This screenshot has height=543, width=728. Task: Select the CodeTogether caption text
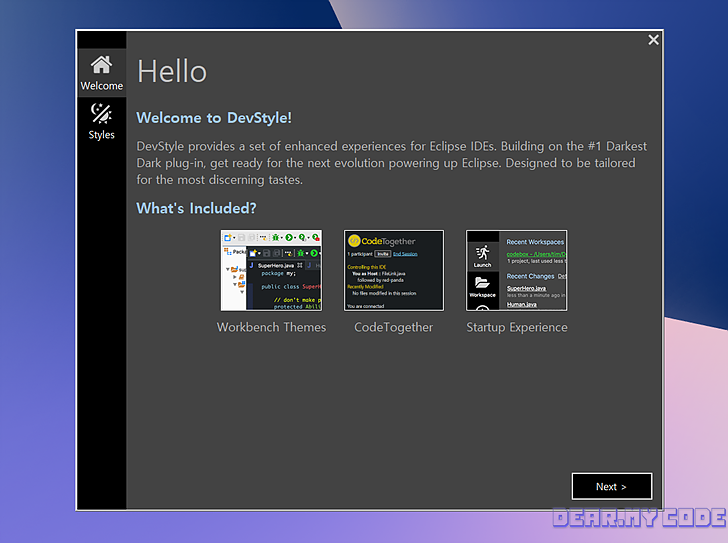394,327
